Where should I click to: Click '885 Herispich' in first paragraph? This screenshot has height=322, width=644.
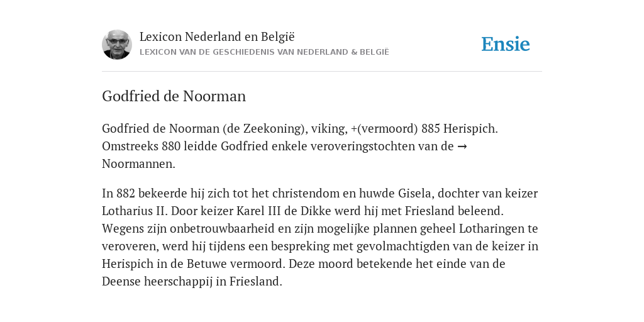(459, 128)
